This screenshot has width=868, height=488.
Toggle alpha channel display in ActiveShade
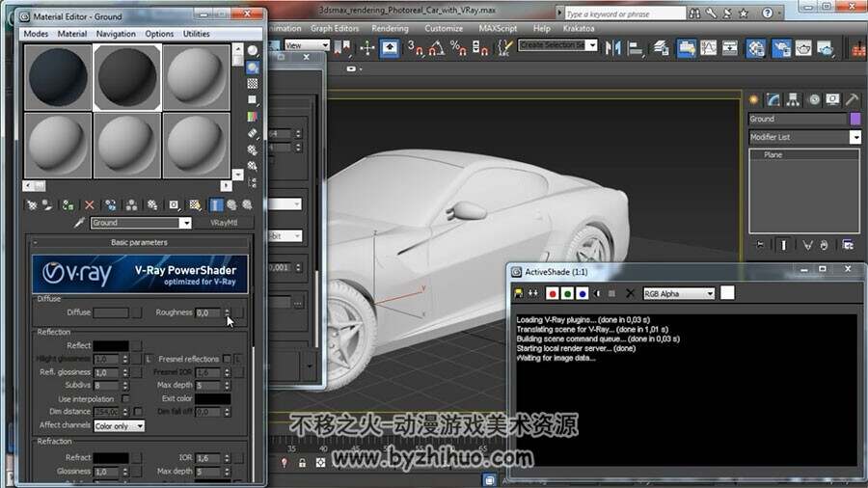tap(597, 294)
